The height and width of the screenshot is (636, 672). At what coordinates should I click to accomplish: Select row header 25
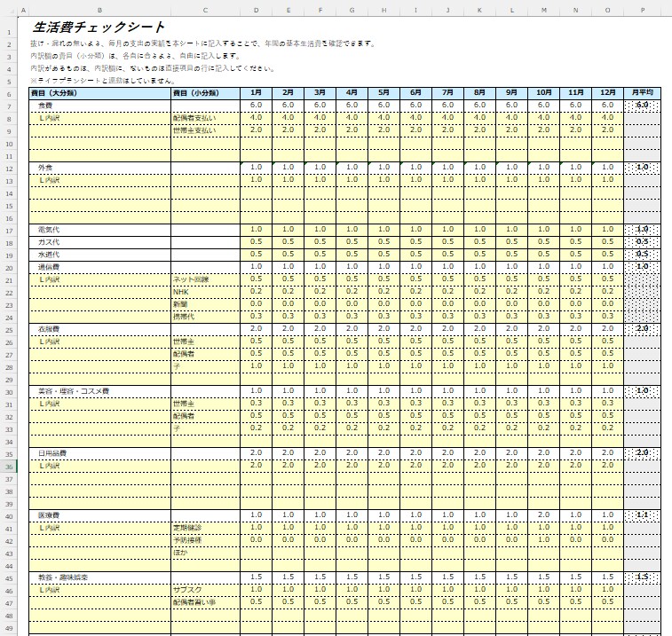(9, 331)
